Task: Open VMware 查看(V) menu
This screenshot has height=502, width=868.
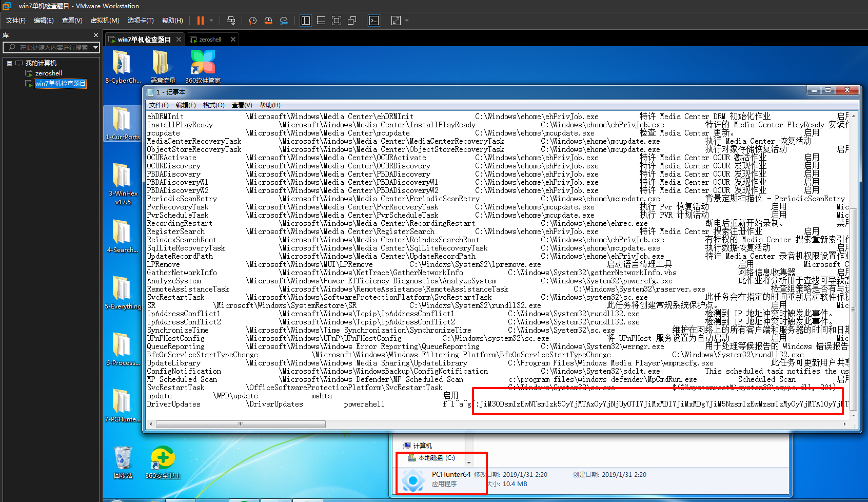Action: (x=72, y=21)
